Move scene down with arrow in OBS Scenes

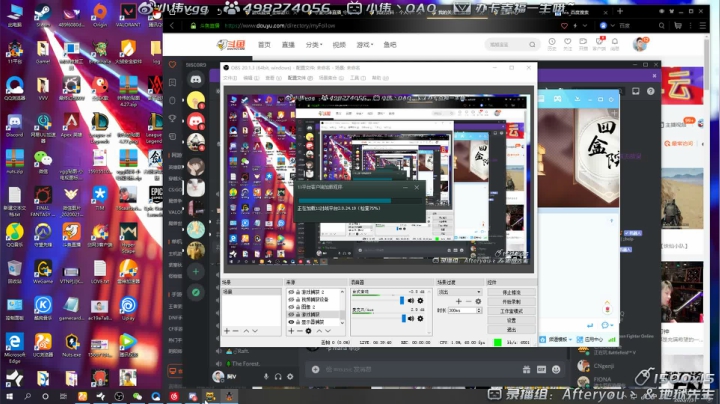[255, 331]
